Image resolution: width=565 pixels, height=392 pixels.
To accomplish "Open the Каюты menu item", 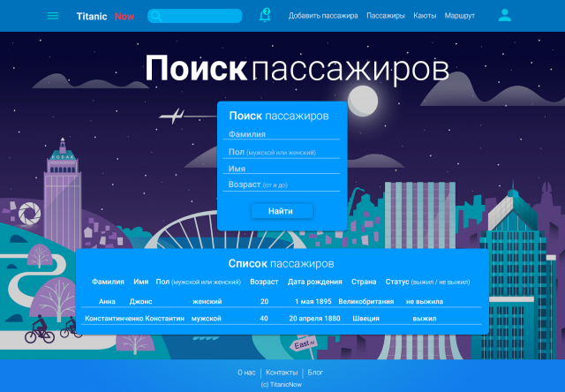I will point(425,16).
